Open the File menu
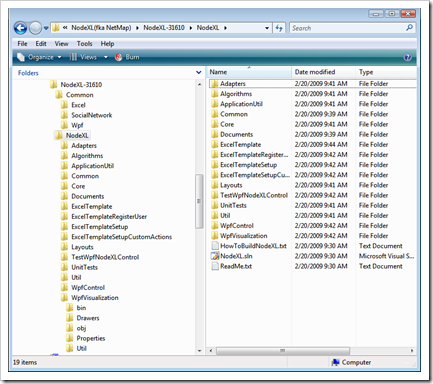The image size is (433, 384). tap(22, 44)
